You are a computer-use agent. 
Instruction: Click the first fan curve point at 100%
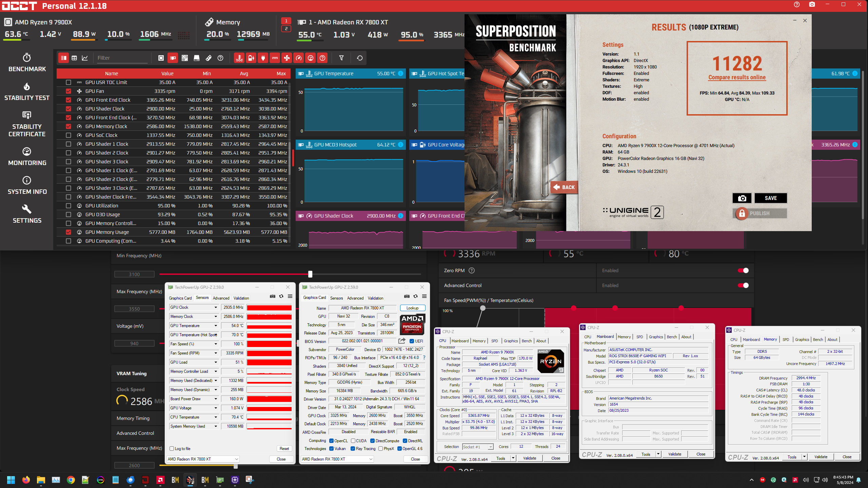click(x=483, y=308)
